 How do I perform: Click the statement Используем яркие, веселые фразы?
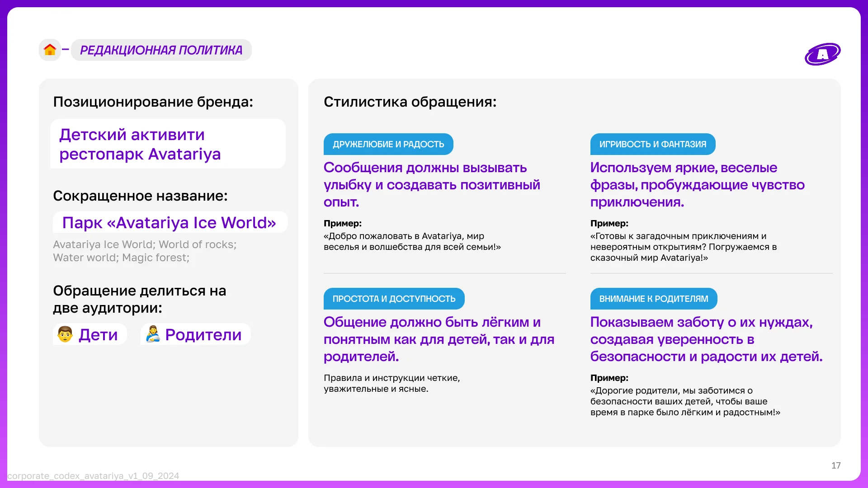[698, 184]
